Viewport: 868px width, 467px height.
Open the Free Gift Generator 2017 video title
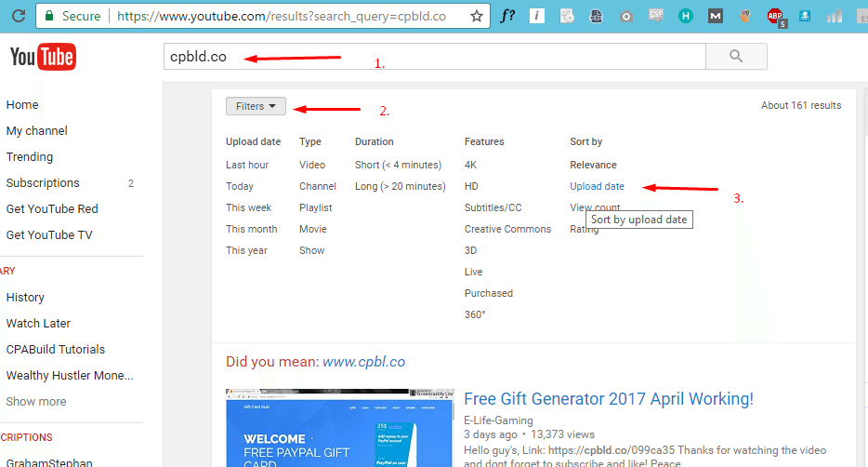pyautogui.click(x=609, y=399)
